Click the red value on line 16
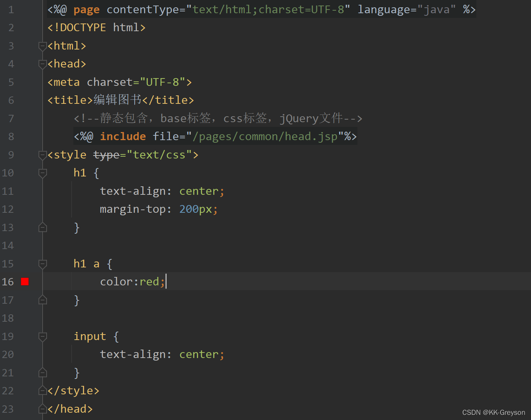 tap(149, 282)
